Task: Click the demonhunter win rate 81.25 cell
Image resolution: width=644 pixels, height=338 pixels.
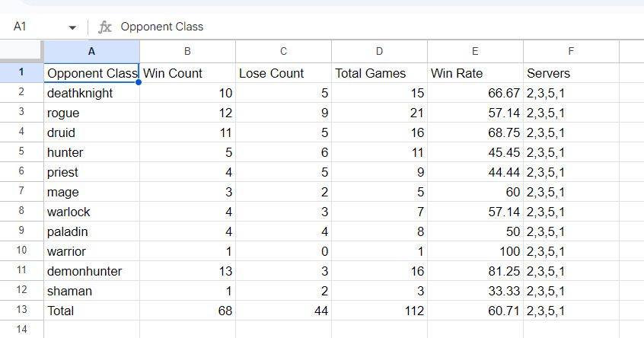Action: 476,271
